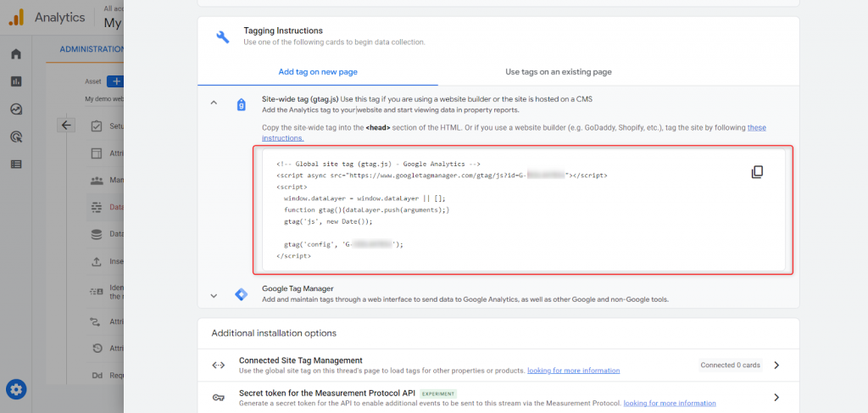Open Admin gear icon at bottom left
Image resolution: width=868 pixels, height=413 pixels.
pos(16,390)
